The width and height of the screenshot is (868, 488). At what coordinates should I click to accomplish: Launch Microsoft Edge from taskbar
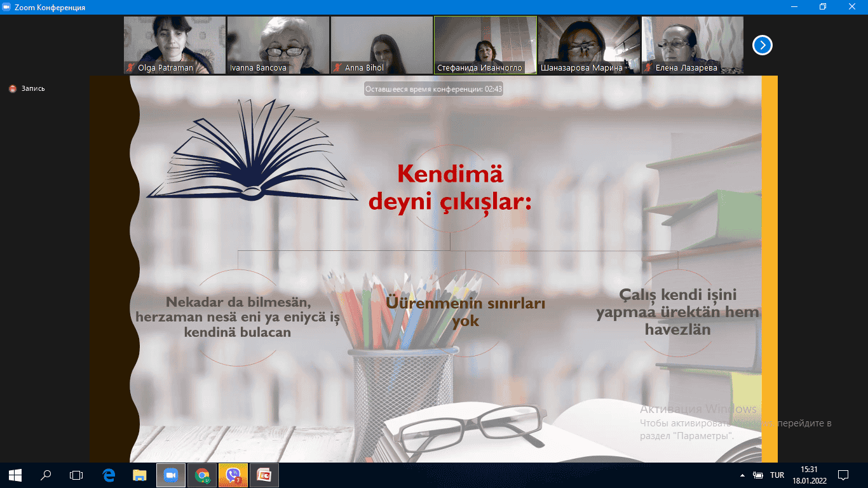(109, 475)
